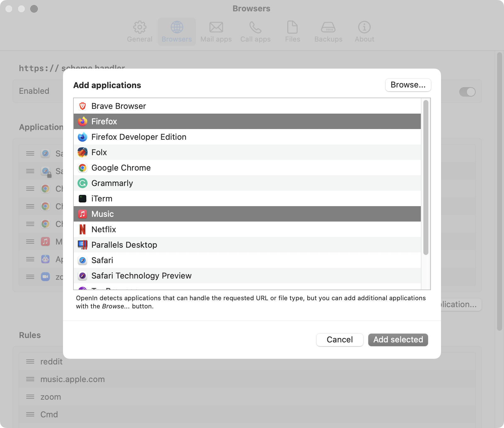The height and width of the screenshot is (428, 504).
Task: Select the Grammarly row
Action: [247, 183]
